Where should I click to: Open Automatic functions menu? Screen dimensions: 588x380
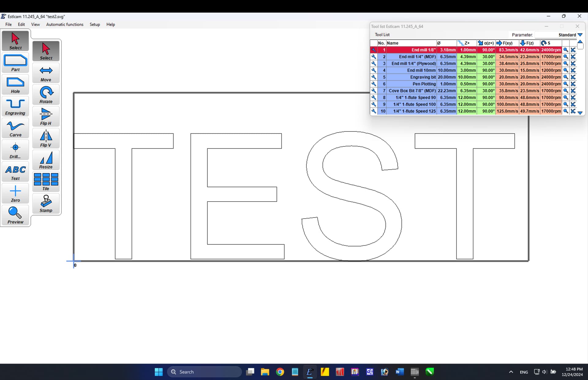tap(65, 24)
